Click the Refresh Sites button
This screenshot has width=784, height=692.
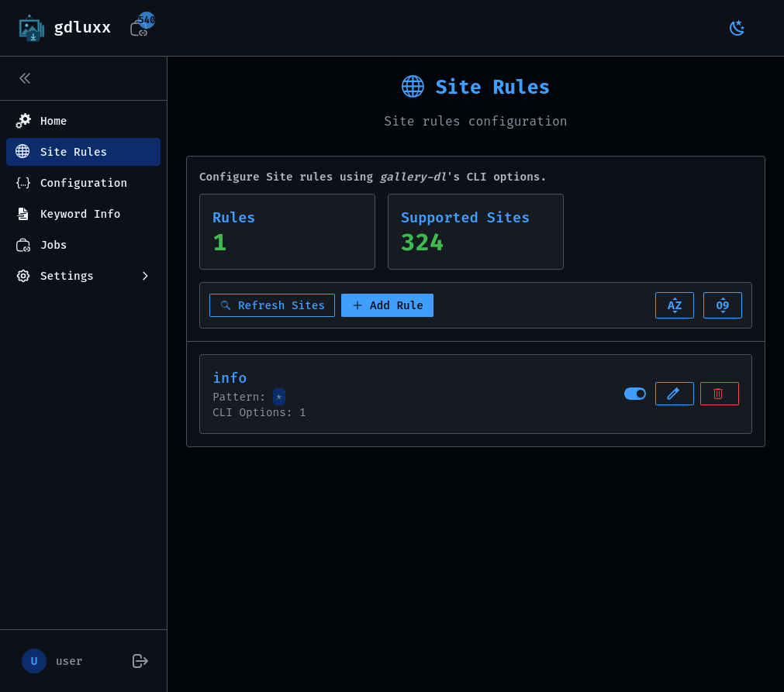coord(271,305)
